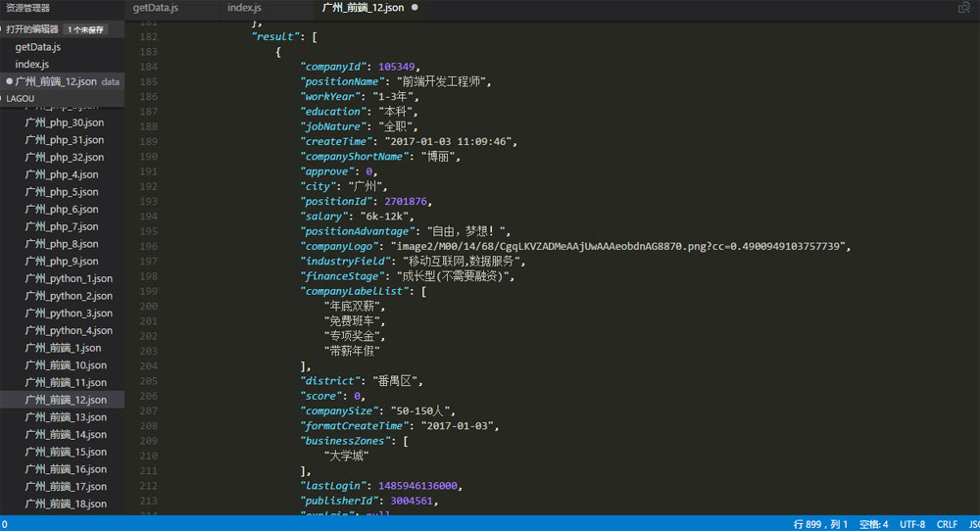Open file 广州_php_6.json

(x=61, y=210)
